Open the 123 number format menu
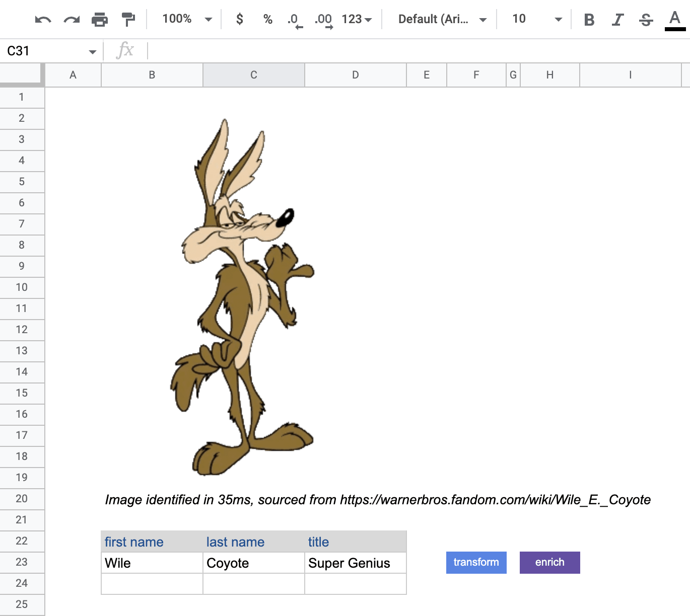Image resolution: width=690 pixels, height=616 pixels. (357, 19)
